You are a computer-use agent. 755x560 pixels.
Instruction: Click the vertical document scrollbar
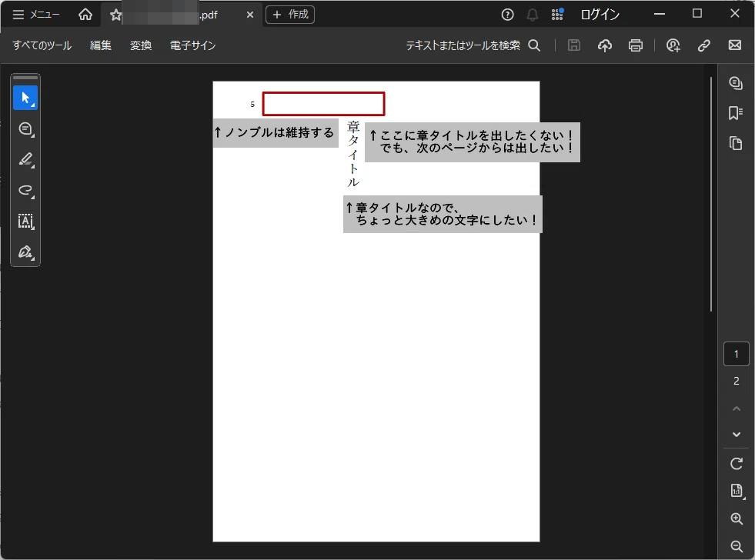coord(710,195)
